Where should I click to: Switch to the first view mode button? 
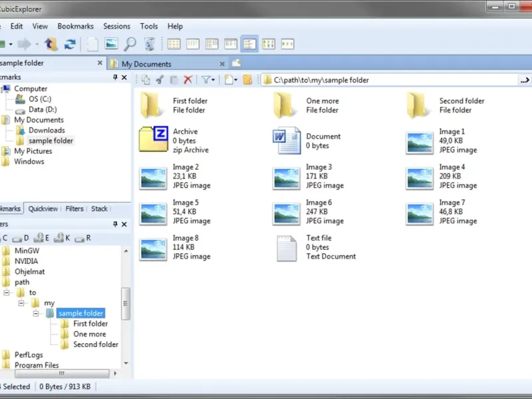pos(174,45)
